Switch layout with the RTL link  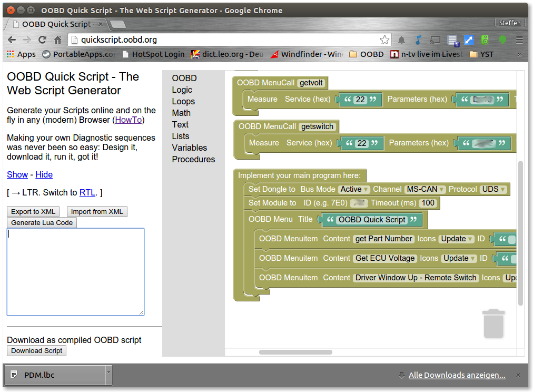(87, 193)
